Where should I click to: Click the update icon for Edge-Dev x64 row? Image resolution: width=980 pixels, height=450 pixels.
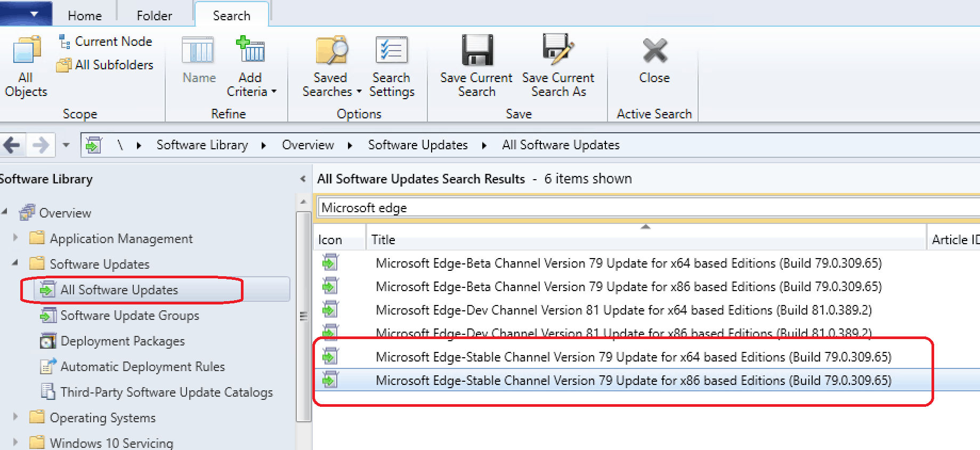(330, 309)
